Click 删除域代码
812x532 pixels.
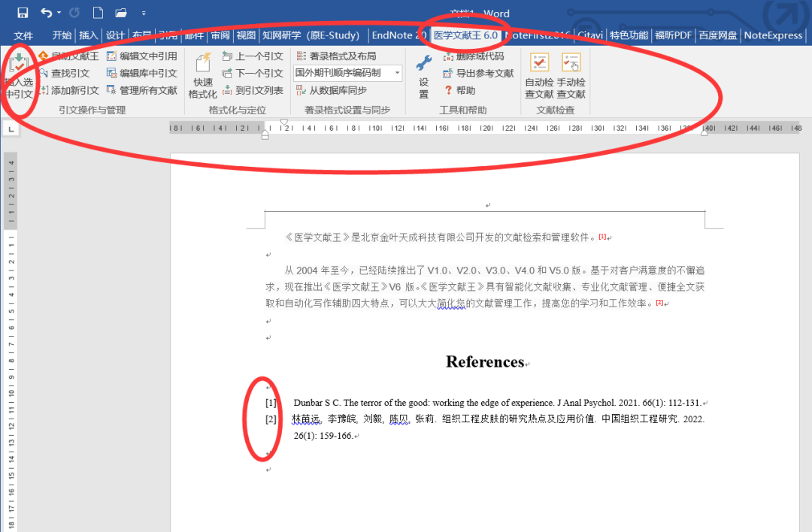[474, 56]
